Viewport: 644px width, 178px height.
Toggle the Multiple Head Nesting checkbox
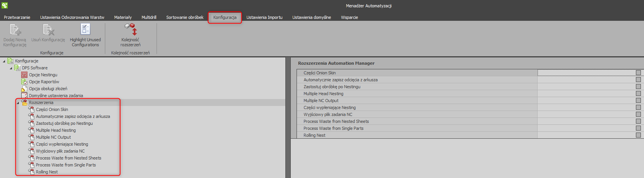tap(638, 94)
